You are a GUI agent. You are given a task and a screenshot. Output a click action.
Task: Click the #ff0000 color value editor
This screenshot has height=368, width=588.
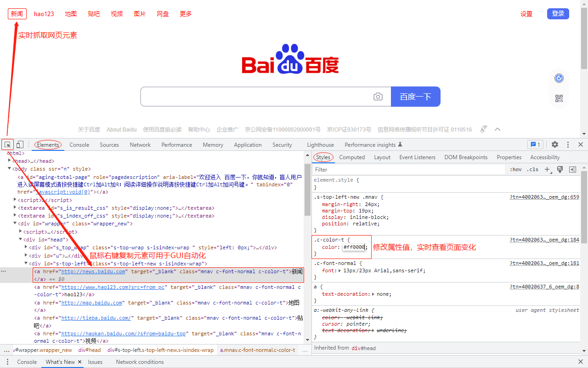(x=354, y=247)
